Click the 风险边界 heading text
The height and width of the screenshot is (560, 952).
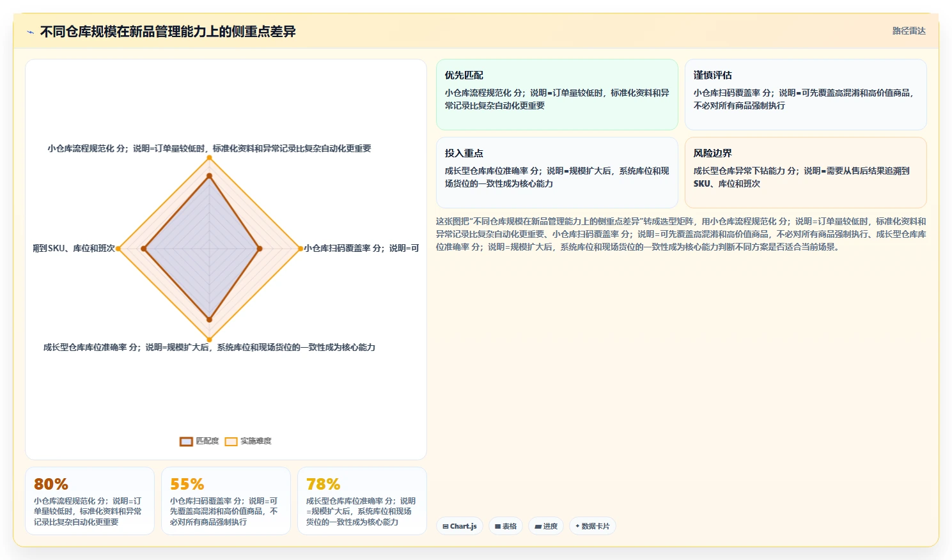click(x=713, y=153)
